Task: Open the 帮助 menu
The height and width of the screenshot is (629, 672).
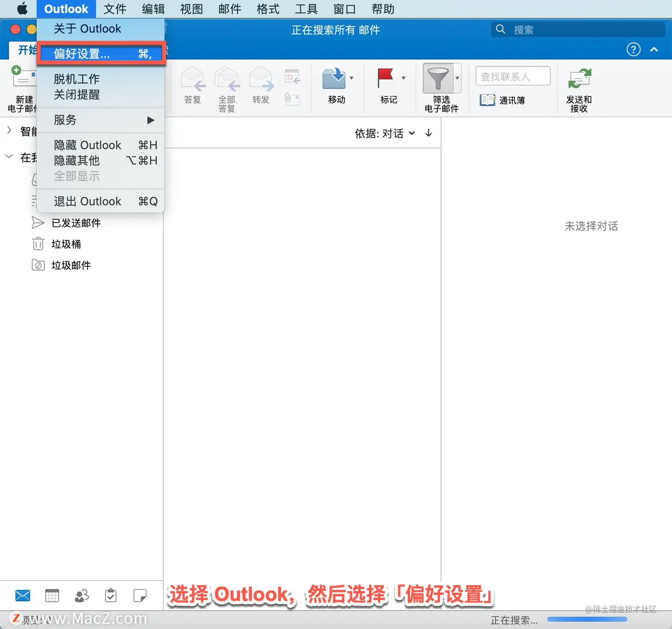Action: pos(383,9)
